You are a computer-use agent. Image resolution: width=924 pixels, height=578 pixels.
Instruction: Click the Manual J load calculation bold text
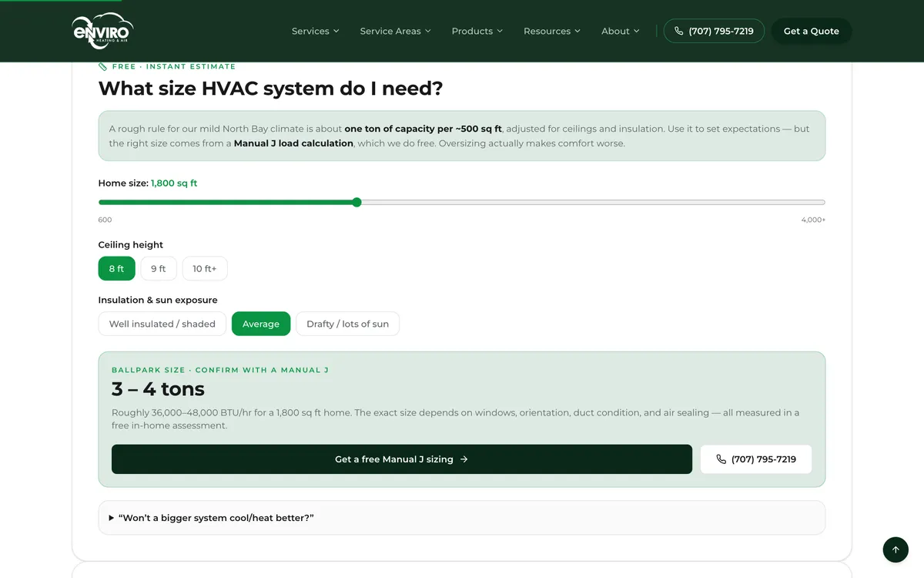(x=293, y=143)
